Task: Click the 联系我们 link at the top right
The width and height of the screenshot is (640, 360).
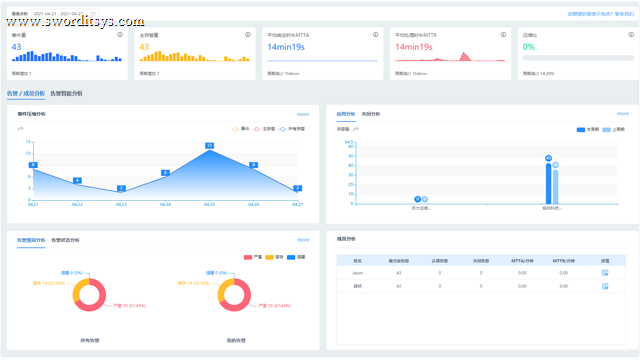Action: (624, 14)
